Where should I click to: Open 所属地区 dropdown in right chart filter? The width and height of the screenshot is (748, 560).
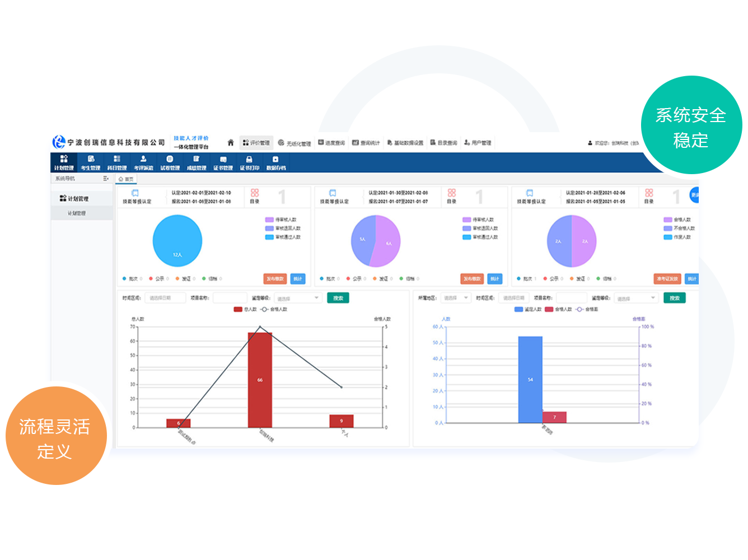455,298
